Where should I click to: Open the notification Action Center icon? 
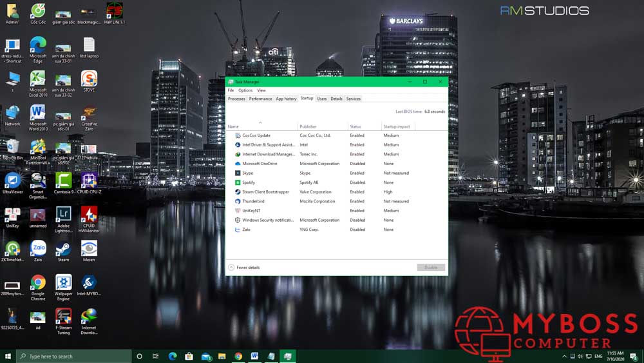[634, 357]
